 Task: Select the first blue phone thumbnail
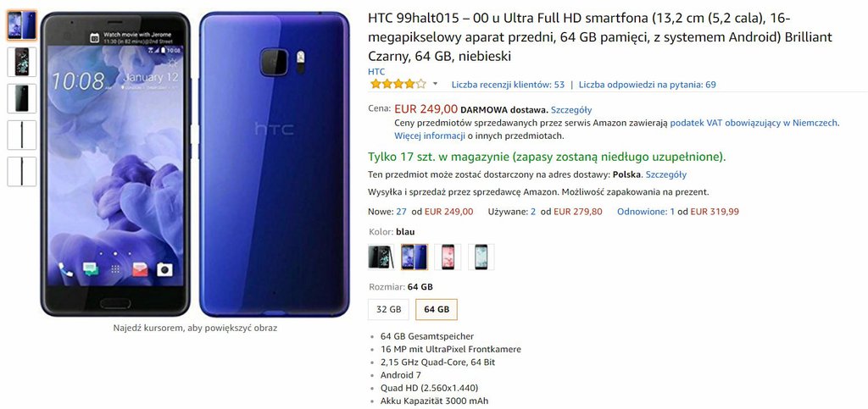pyautogui.click(x=21, y=25)
